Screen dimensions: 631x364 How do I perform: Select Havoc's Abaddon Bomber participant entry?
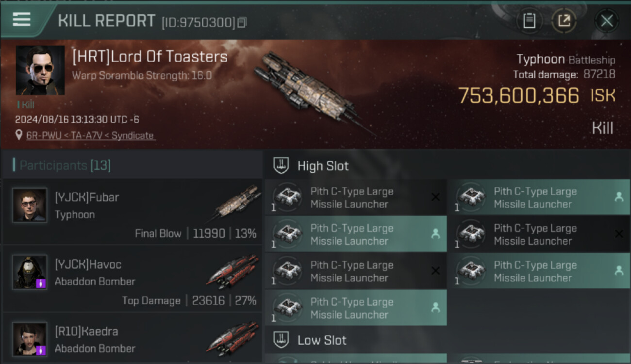coord(132,278)
